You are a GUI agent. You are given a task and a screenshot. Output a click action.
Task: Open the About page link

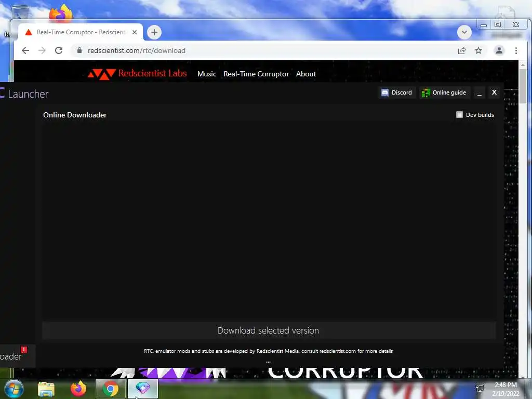[305, 74]
